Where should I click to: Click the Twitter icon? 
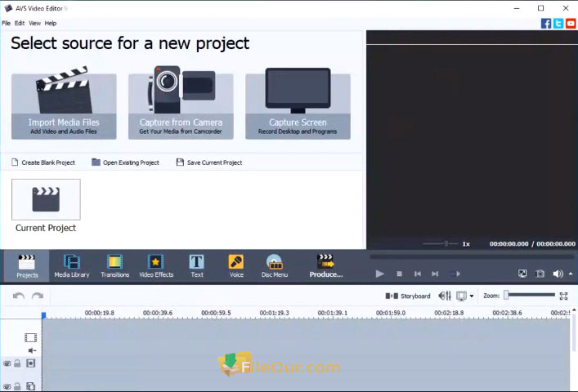(558, 24)
